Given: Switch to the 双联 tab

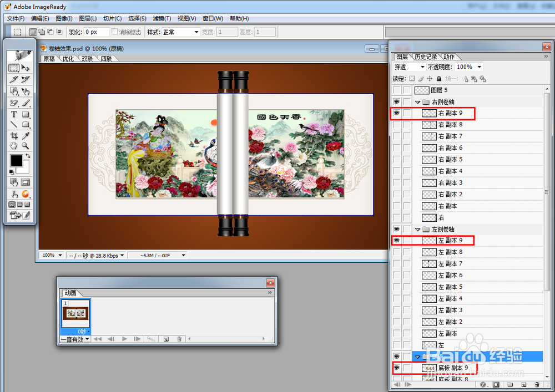Looking at the screenshot, I should coord(87,59).
